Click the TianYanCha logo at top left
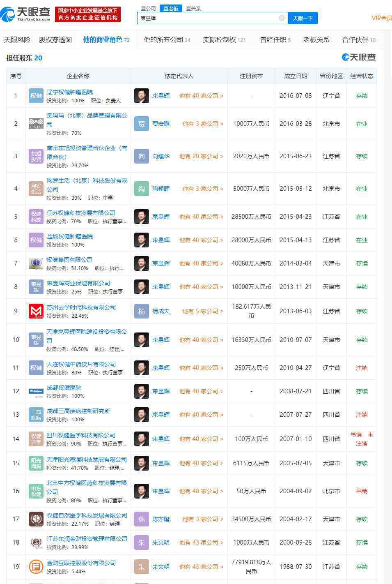 (x=25, y=13)
